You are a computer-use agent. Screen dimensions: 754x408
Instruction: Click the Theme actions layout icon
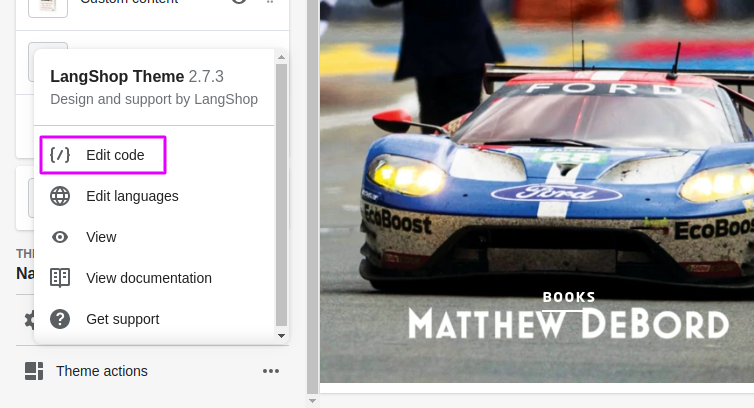pyautogui.click(x=34, y=371)
